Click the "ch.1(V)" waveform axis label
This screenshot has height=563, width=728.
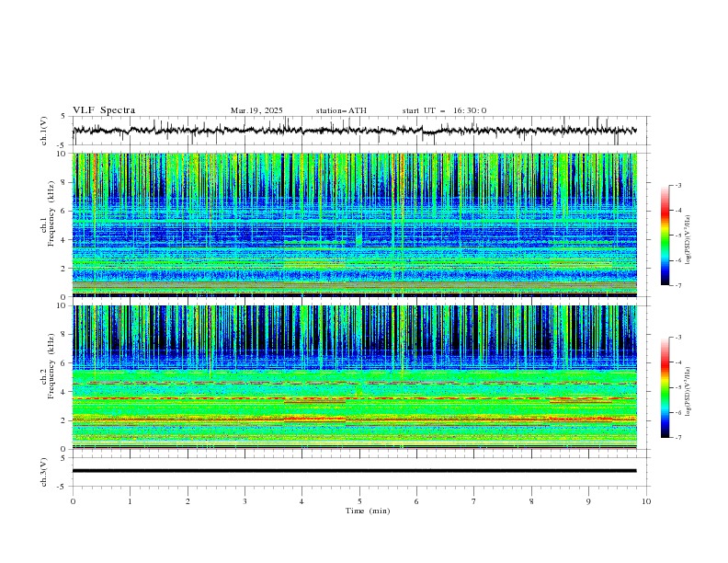click(44, 131)
